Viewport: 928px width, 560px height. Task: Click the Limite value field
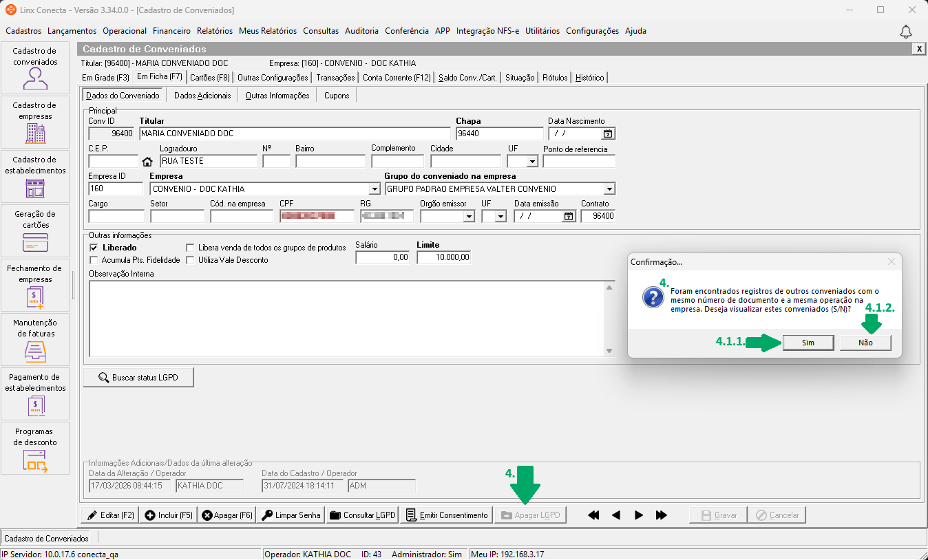click(x=443, y=257)
